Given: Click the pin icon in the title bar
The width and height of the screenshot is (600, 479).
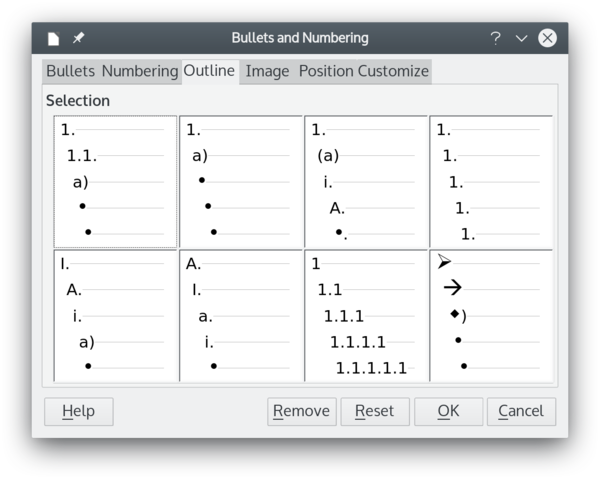Looking at the screenshot, I should coord(78,38).
